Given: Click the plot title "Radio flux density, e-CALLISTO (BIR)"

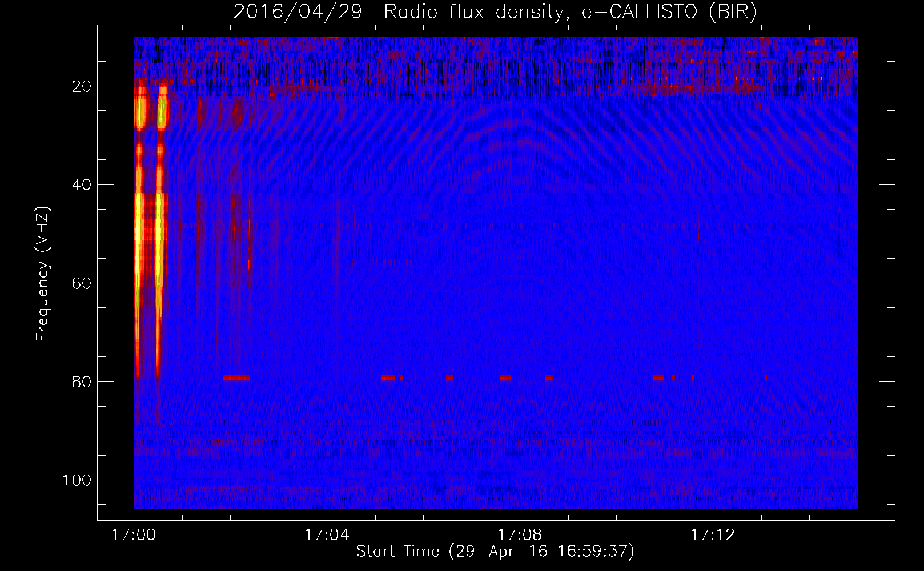Looking at the screenshot, I should click(570, 12).
